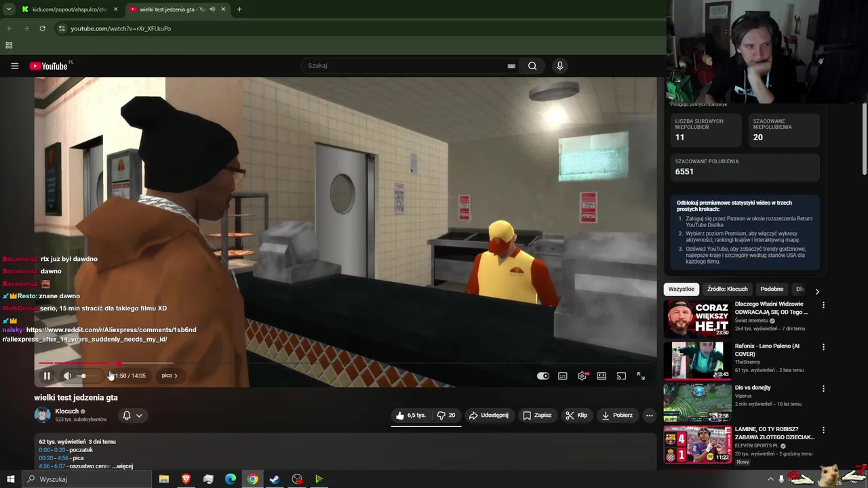Select the Podobne filter chip
868x488 pixels.
(x=772, y=289)
